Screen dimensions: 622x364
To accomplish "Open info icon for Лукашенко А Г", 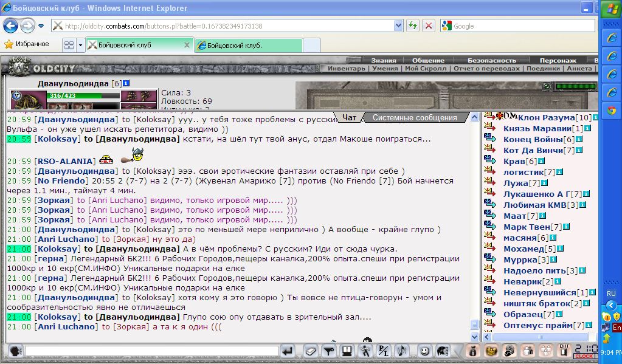I will (x=586, y=194).
